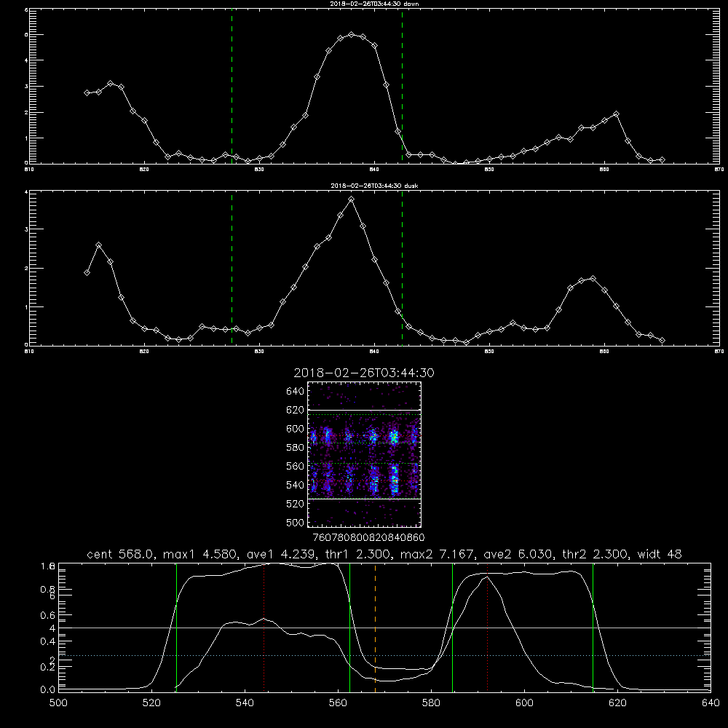
Task: Click the highest diamond marker in dawn plot
Action: [352, 34]
